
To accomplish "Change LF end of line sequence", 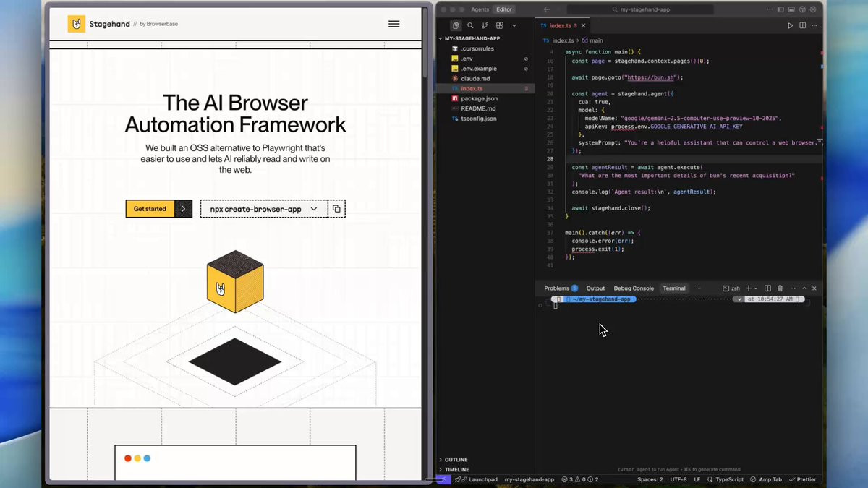I will [x=697, y=479].
